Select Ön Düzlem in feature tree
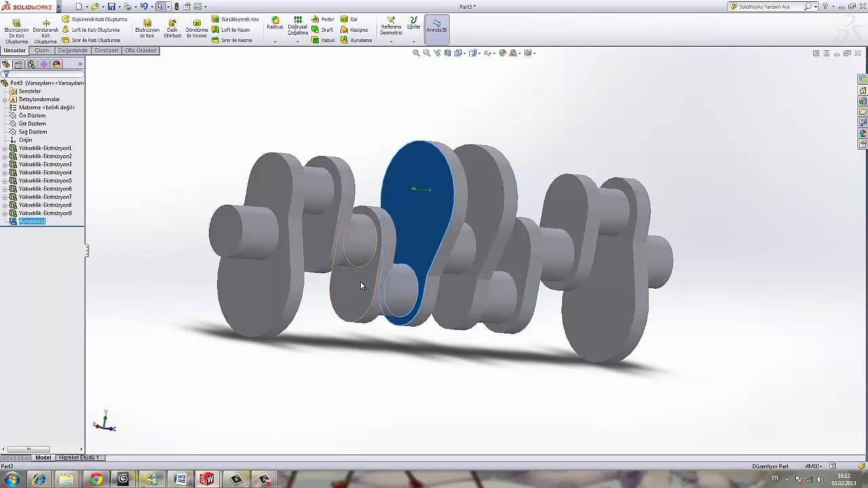 [x=32, y=116]
